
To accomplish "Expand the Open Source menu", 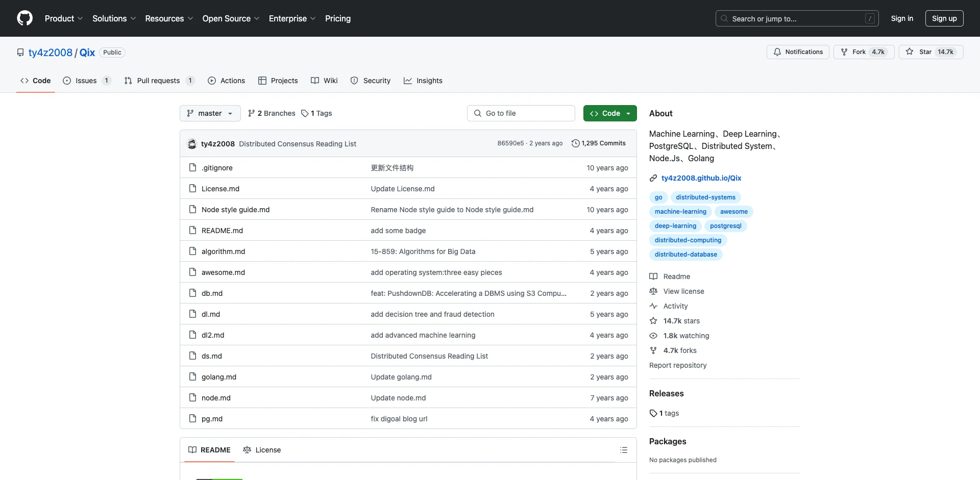I will pos(231,18).
